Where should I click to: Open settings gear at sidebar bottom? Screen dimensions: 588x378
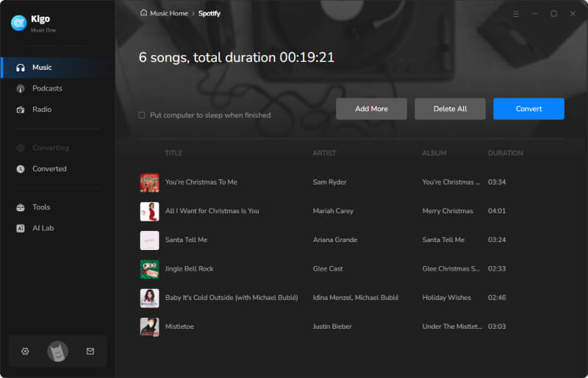click(x=25, y=352)
